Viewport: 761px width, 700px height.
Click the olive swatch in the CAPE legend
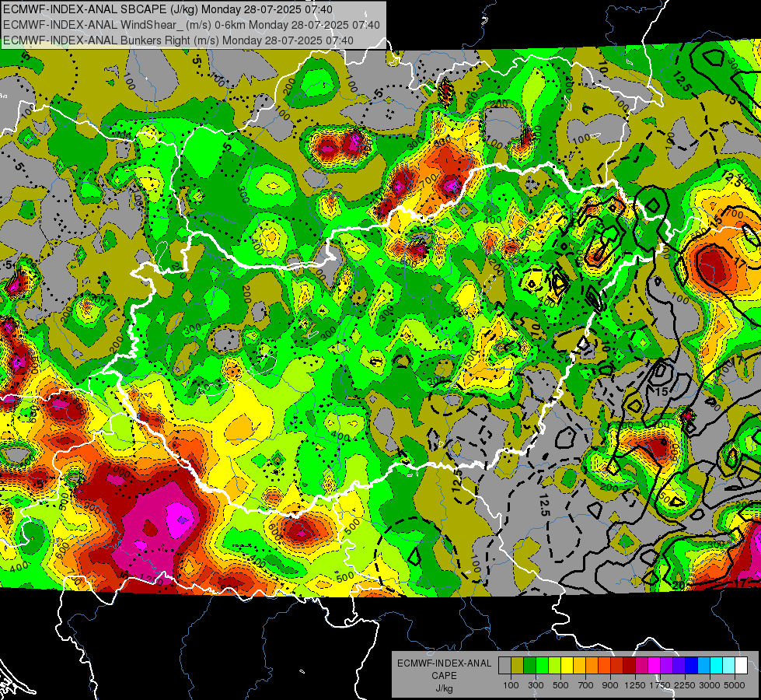[517, 665]
